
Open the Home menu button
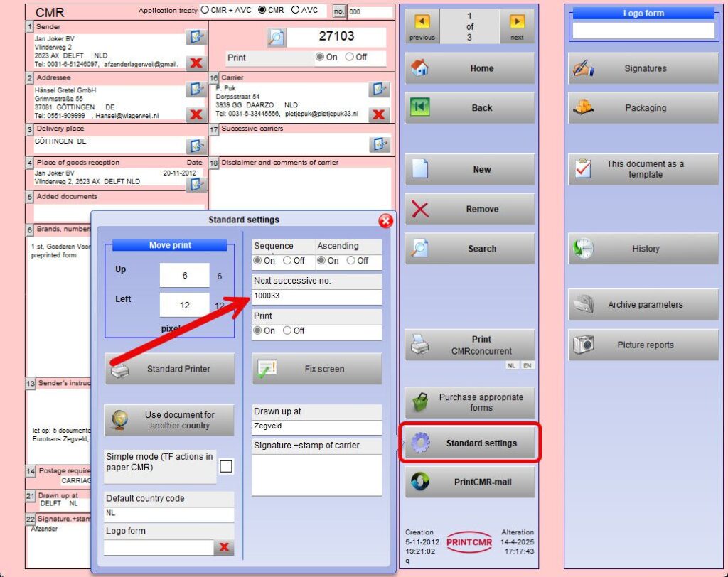tap(470, 68)
